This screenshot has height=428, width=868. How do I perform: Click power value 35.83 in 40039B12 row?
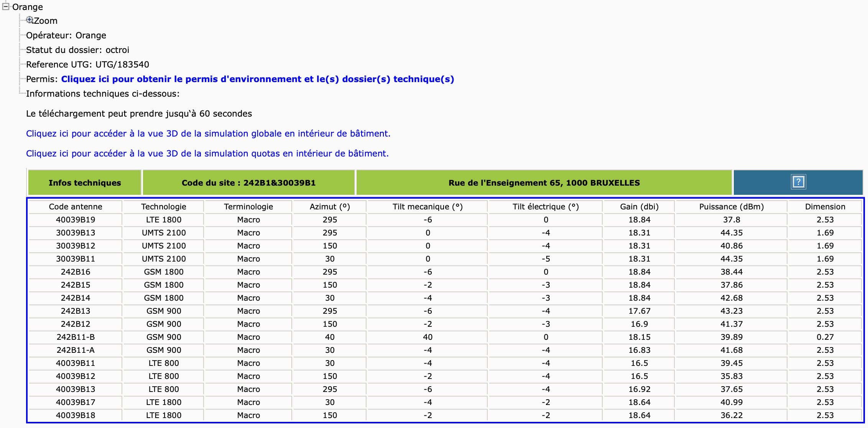[x=732, y=376]
